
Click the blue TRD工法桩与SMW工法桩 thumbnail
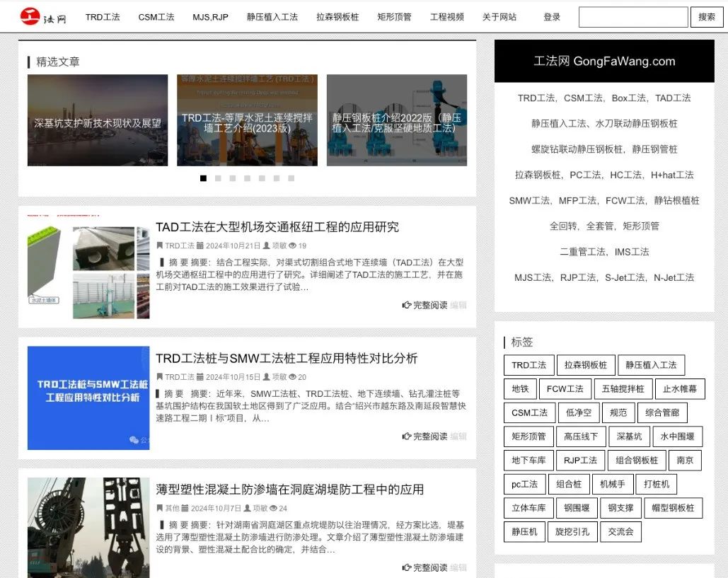[88, 398]
